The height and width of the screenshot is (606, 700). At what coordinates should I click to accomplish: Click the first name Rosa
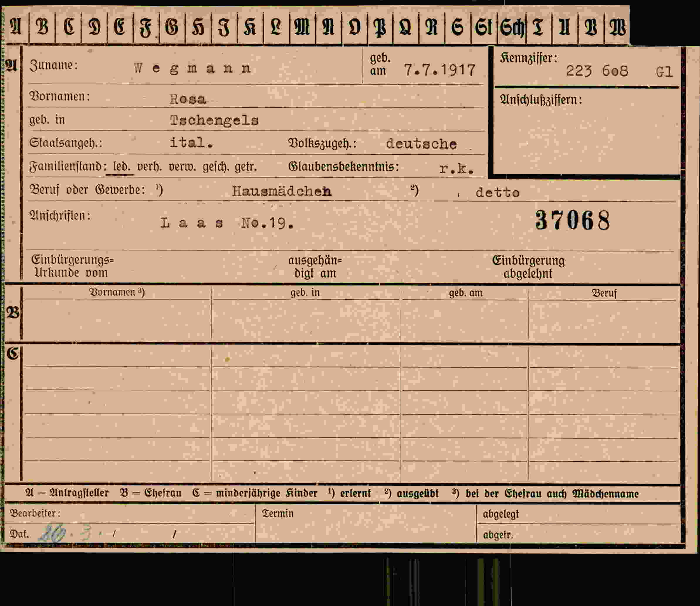188,99
